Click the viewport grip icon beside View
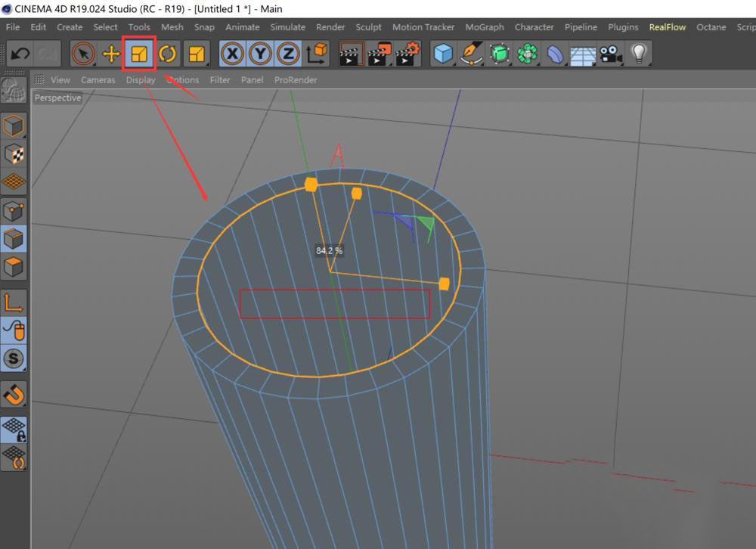The image size is (756, 549). (x=39, y=79)
